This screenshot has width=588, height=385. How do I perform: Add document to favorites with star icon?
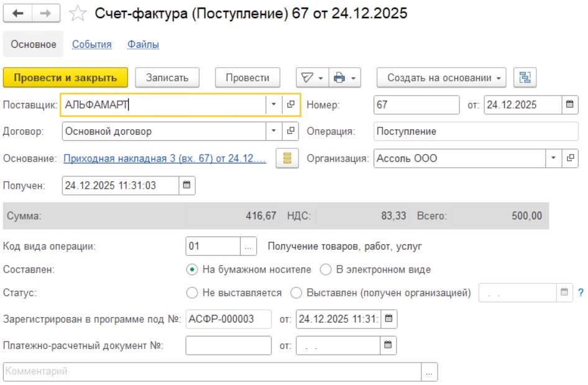tap(78, 14)
